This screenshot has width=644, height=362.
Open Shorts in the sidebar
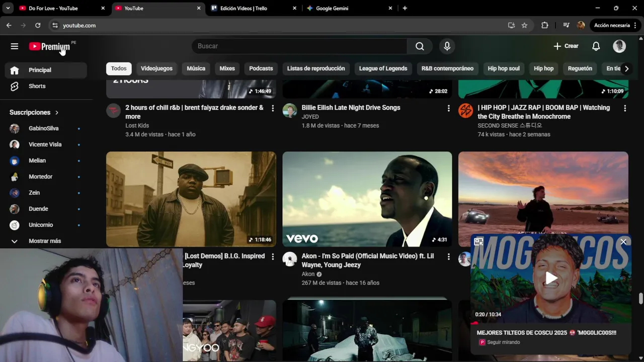[46, 86]
